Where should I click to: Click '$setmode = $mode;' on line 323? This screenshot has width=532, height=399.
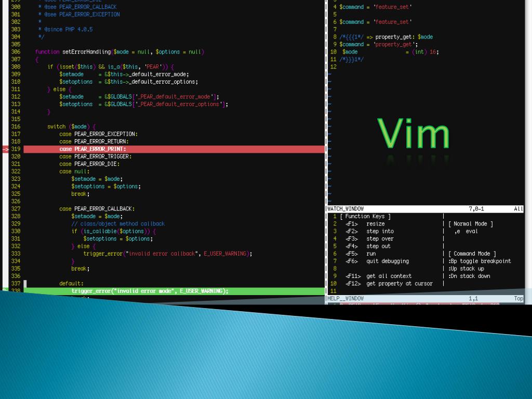(x=97, y=179)
